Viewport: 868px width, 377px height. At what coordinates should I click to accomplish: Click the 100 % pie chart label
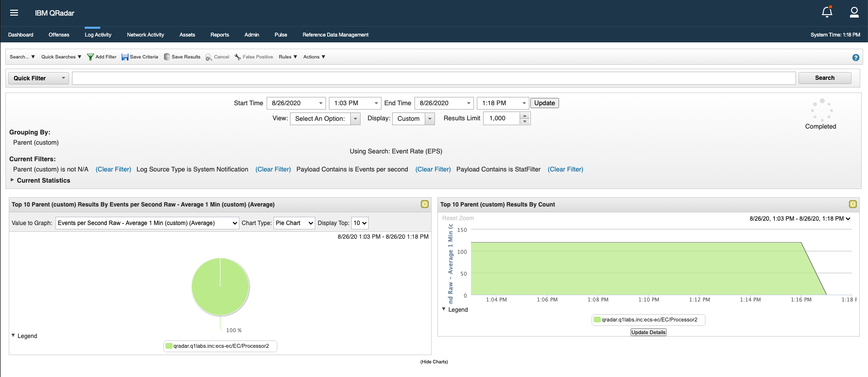tap(234, 330)
